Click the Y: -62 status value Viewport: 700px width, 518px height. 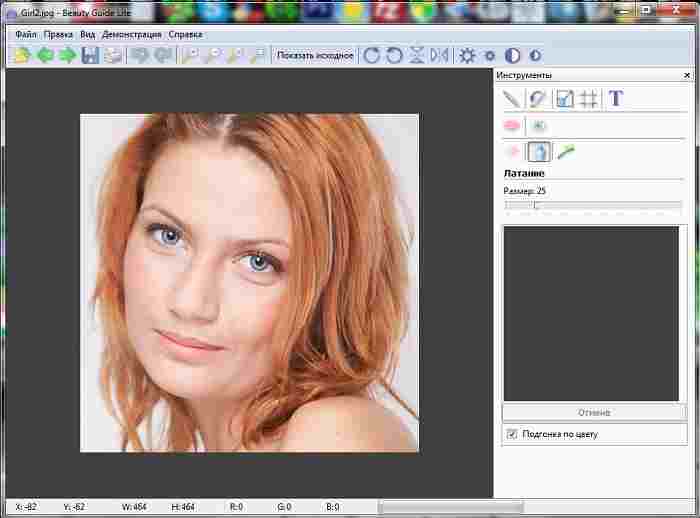(x=74, y=507)
